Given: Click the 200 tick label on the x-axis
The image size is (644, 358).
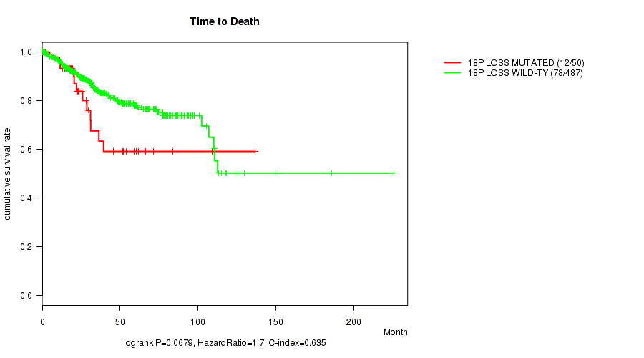Looking at the screenshot, I should click(353, 318).
